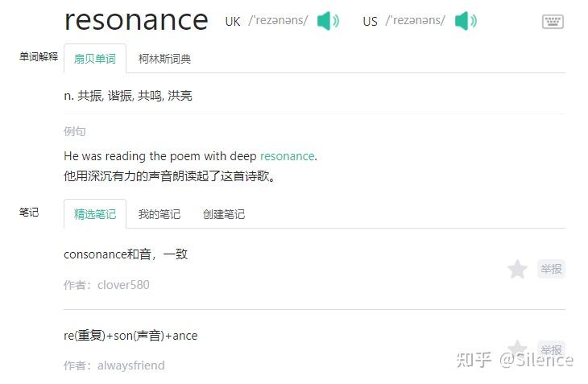This screenshot has width=588, height=384.
Task: Click the definition line 共振, 谐振, 共鸣, 洪亮
Action: click(128, 96)
